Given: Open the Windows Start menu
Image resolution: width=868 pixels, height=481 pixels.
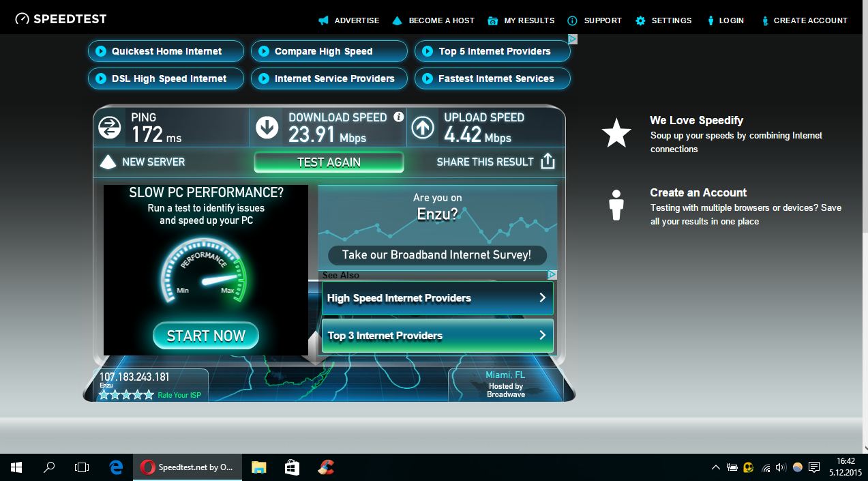Looking at the screenshot, I should (16, 467).
